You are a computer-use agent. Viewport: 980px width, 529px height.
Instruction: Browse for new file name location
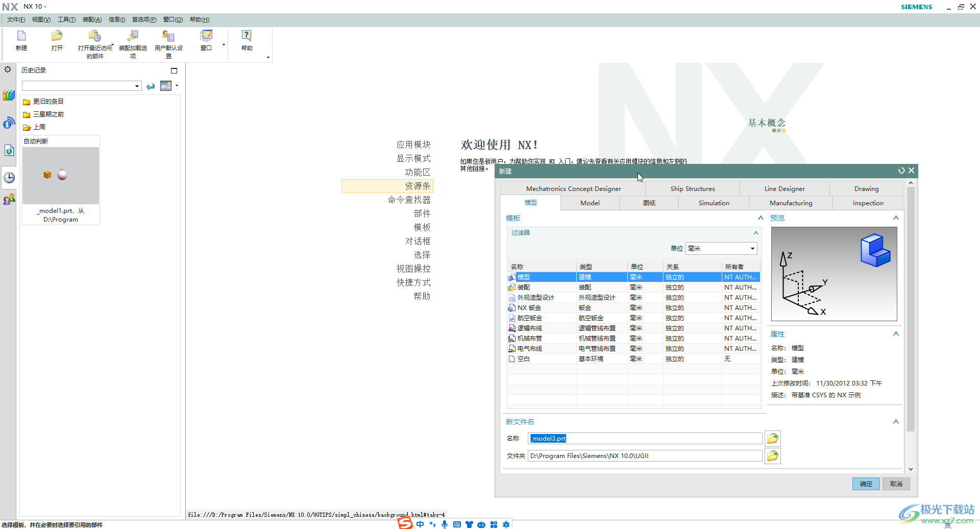click(772, 439)
